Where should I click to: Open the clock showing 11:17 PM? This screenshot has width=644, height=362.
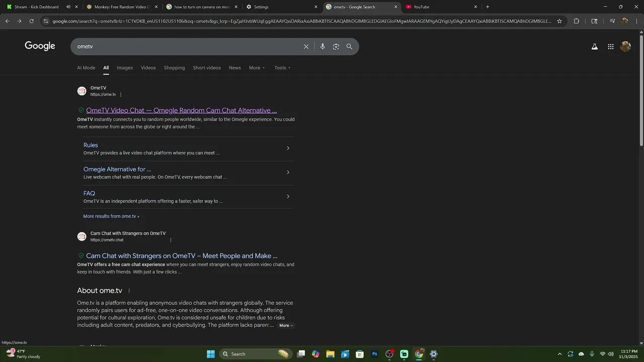tap(629, 354)
